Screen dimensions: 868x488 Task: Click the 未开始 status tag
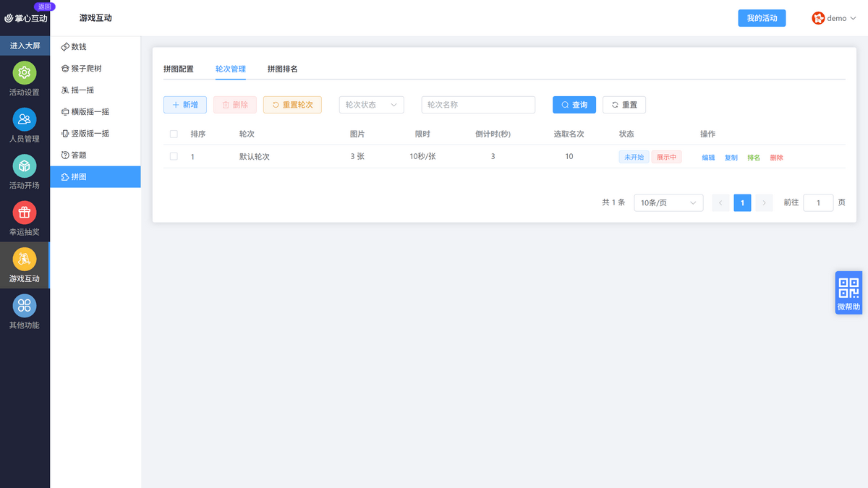[x=634, y=157]
